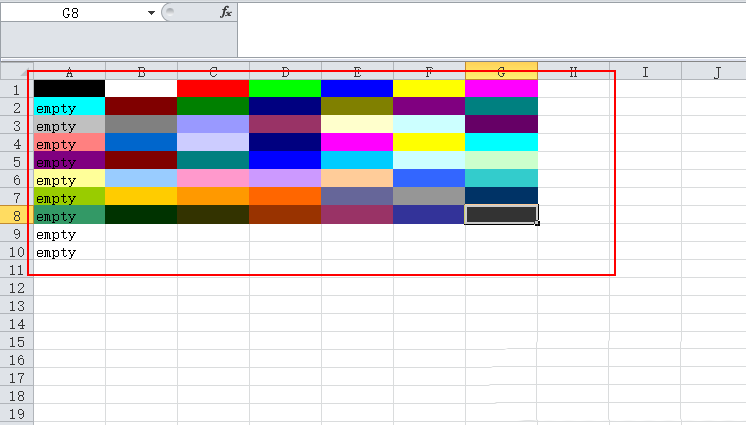Select row 1 header
The image size is (746, 425).
[x=17, y=89]
